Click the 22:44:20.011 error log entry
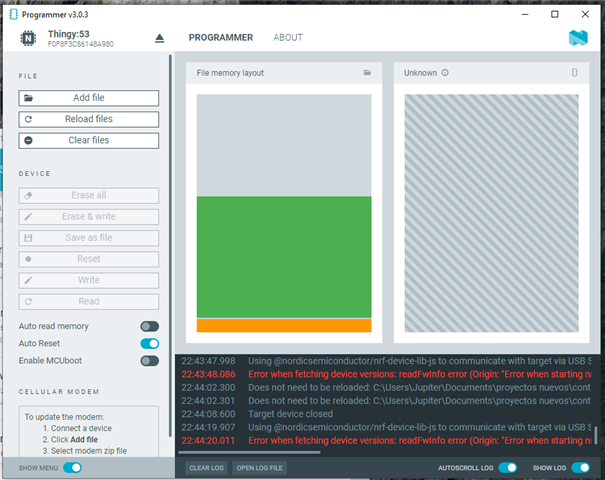The width and height of the screenshot is (605, 480). point(386,441)
